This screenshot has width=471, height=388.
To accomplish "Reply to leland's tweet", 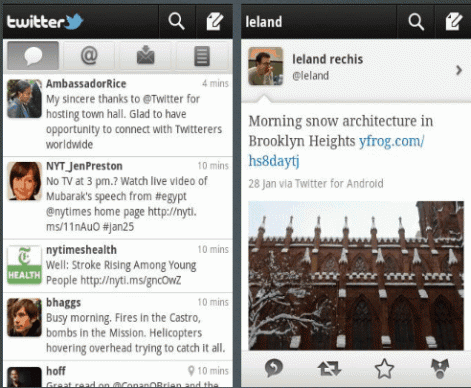I will pyautogui.click(x=274, y=368).
